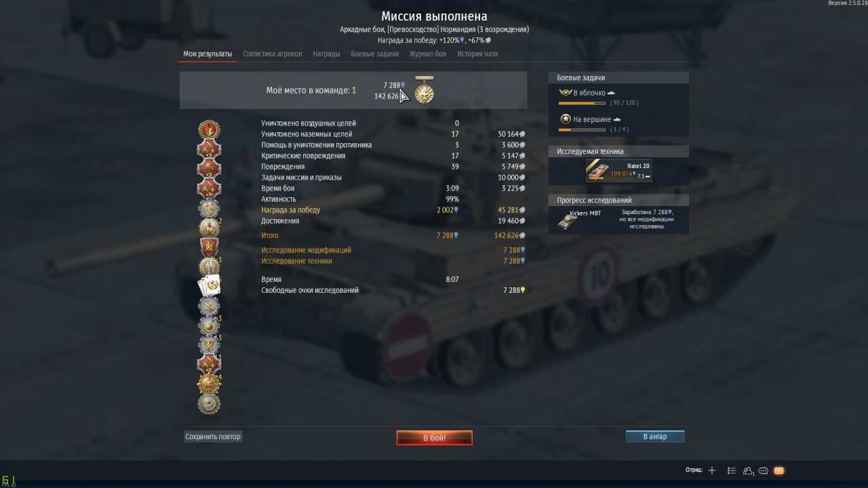Click the topmost laurel wreath award medal
Image resolution: width=868 pixels, height=488 pixels.
pyautogui.click(x=209, y=129)
